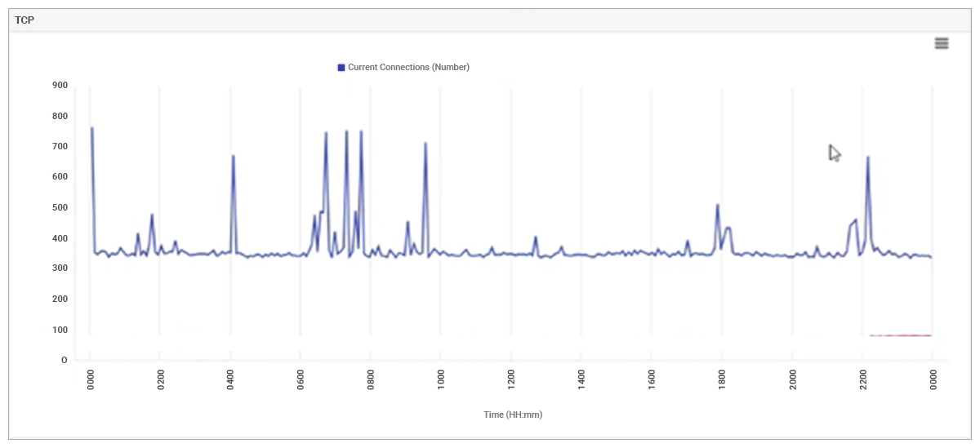Click the 900 y-axis value label
The width and height of the screenshot is (980, 448).
(x=60, y=85)
